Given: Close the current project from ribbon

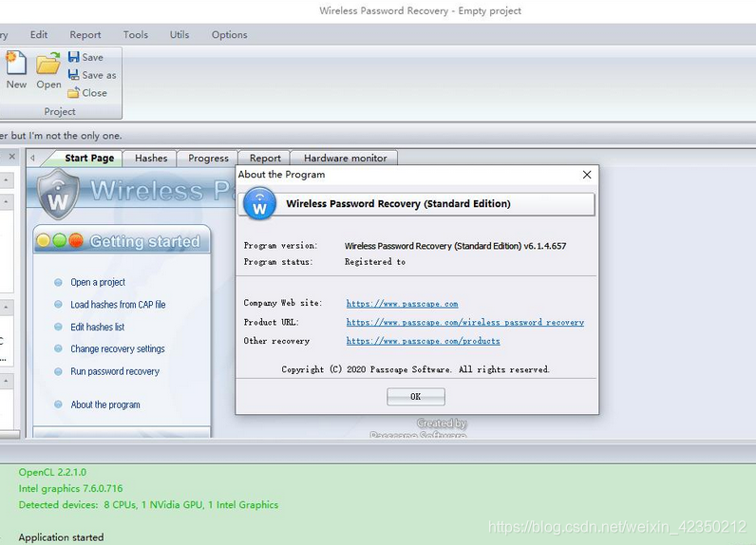Looking at the screenshot, I should point(87,93).
